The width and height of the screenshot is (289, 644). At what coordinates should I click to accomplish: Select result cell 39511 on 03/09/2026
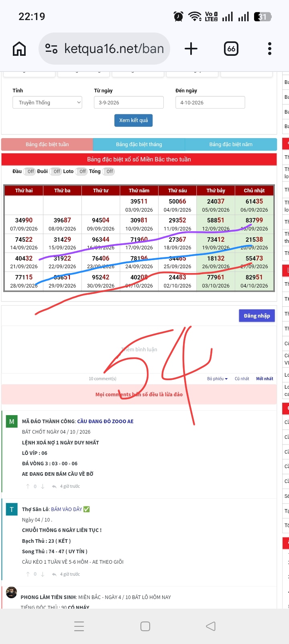139,205
